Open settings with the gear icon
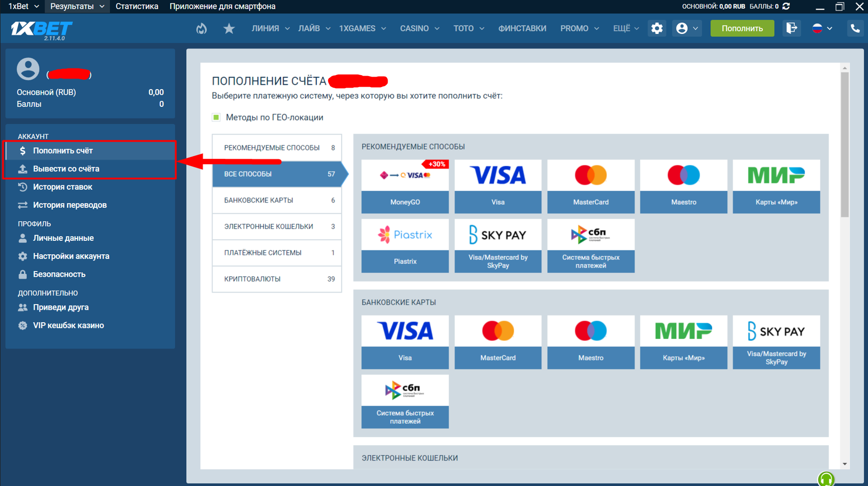Image resolution: width=868 pixels, height=486 pixels. click(x=657, y=29)
